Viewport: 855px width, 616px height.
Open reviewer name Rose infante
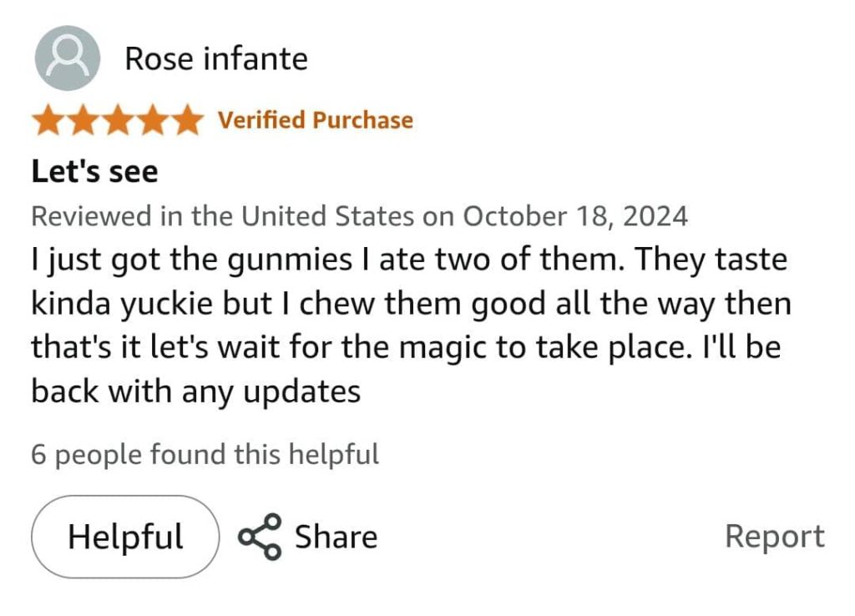(216, 59)
